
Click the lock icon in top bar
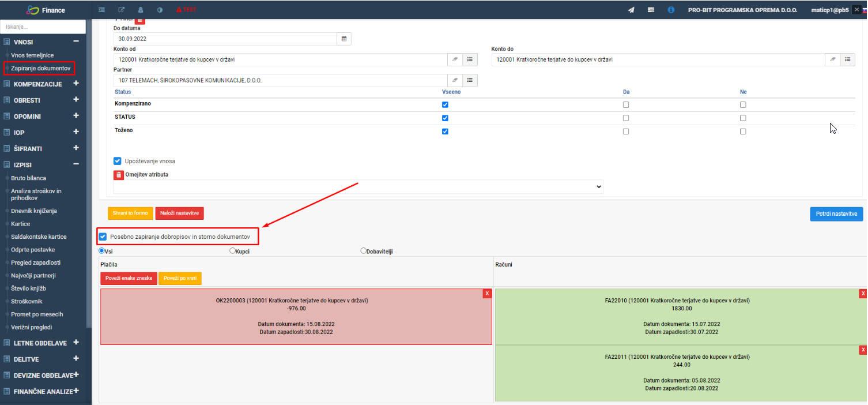141,10
